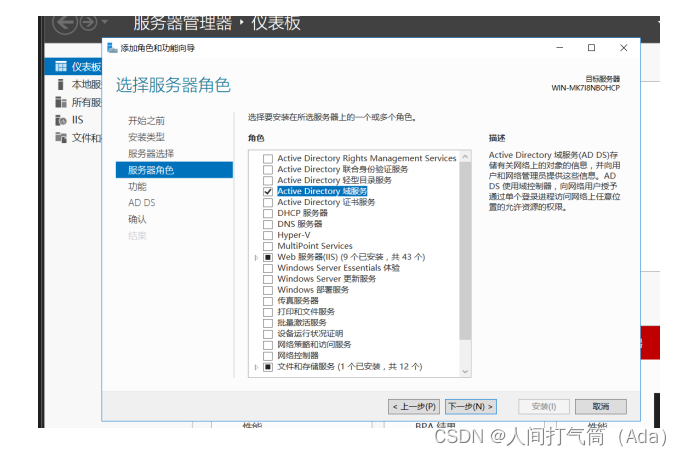Go to the 功能 wizard step

point(137,186)
